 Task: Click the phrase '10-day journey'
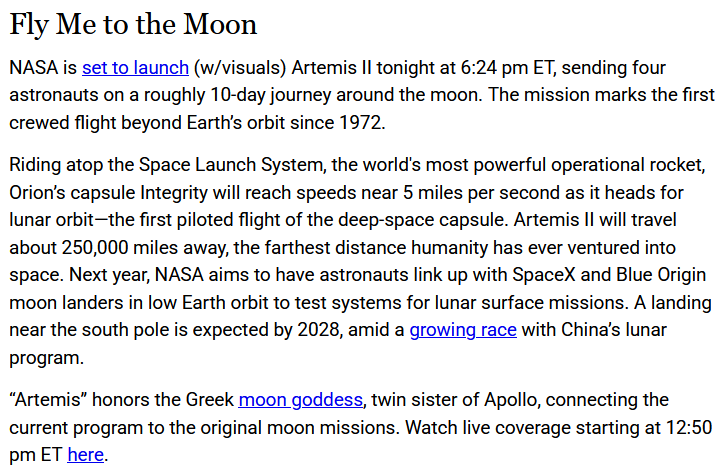click(x=271, y=95)
